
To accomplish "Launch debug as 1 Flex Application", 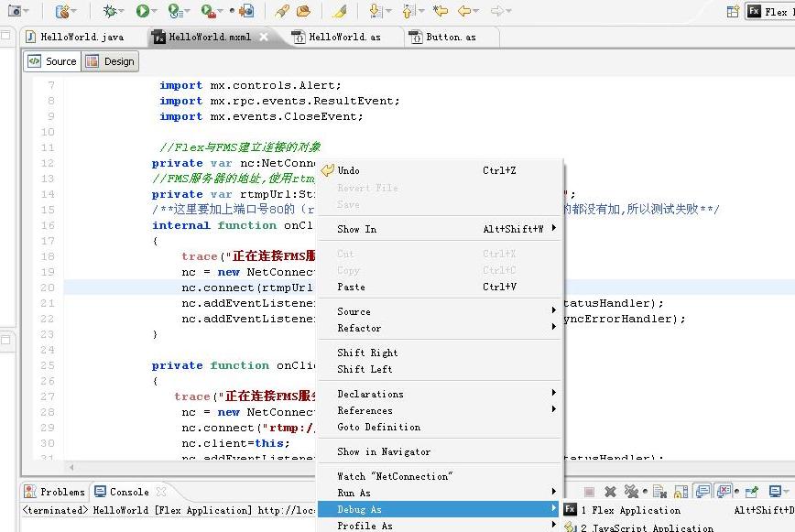I will pos(630,510).
